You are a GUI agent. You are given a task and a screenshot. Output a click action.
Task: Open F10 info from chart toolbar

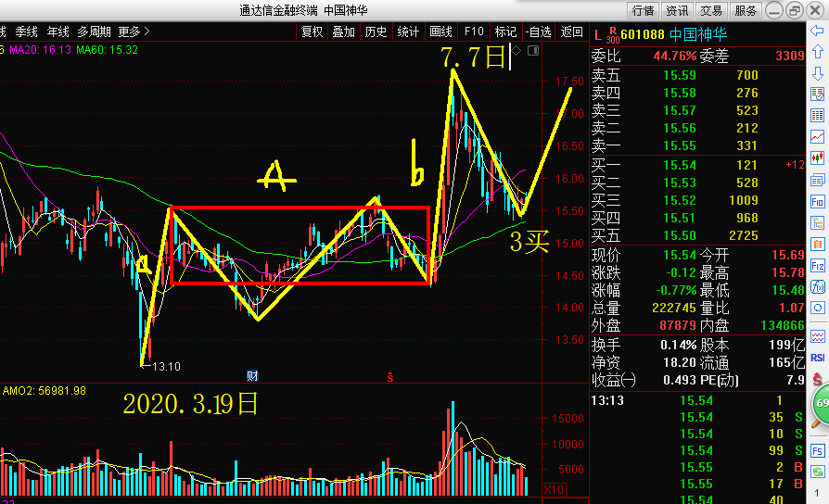pos(474,31)
